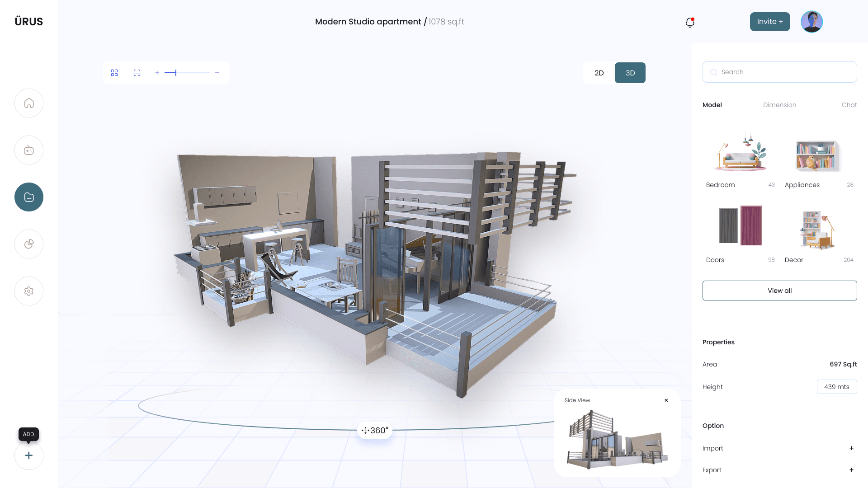Switch to 3D view
Screen dimensions: 868x488
click(630, 73)
